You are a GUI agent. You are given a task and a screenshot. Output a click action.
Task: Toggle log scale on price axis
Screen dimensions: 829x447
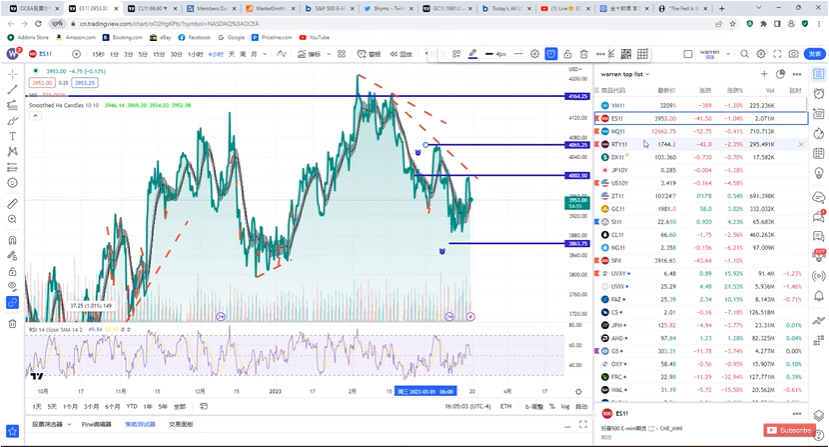(x=565, y=406)
